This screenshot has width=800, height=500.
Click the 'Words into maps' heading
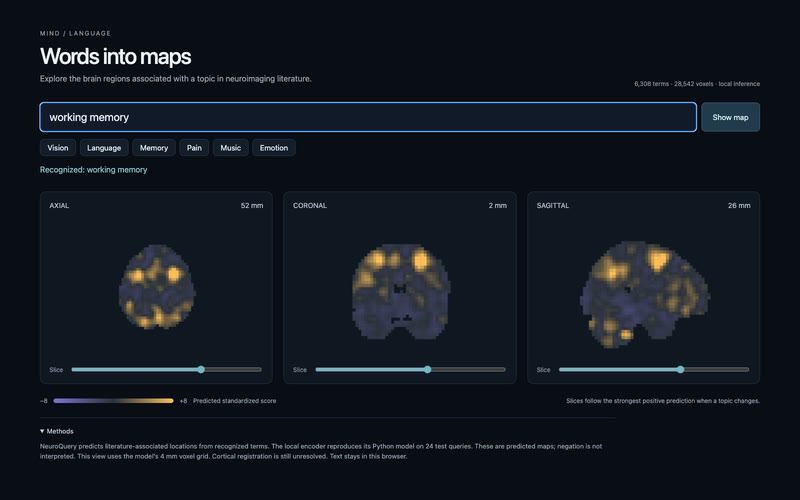[115, 56]
